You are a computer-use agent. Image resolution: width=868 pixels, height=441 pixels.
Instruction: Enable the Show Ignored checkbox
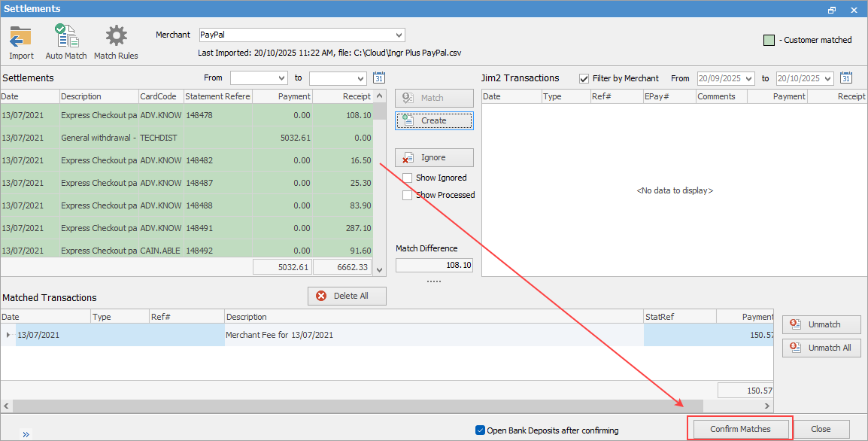point(408,178)
